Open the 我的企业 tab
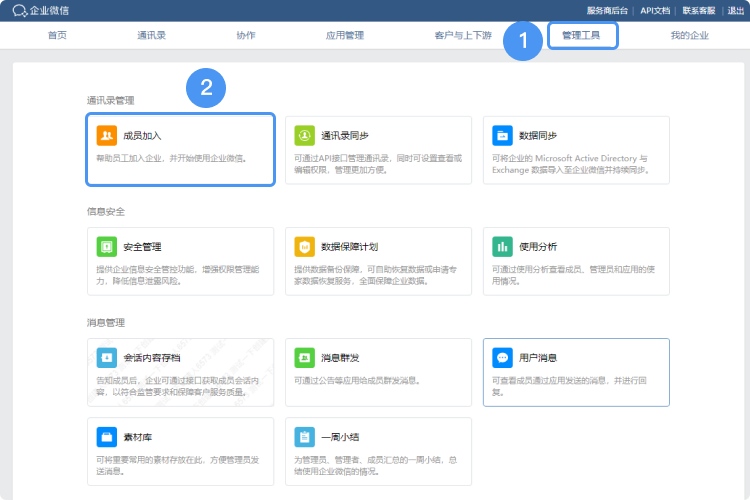 tap(689, 35)
